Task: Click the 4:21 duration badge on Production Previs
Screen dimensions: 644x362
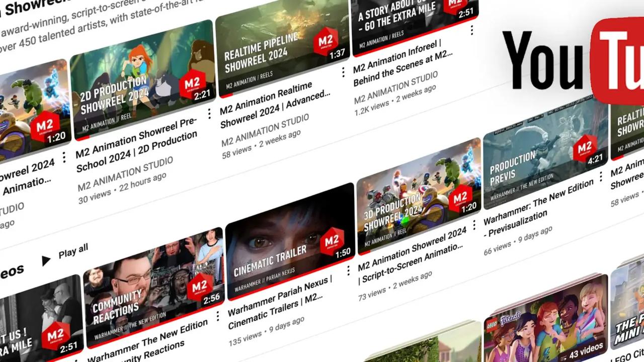Action: pos(595,159)
